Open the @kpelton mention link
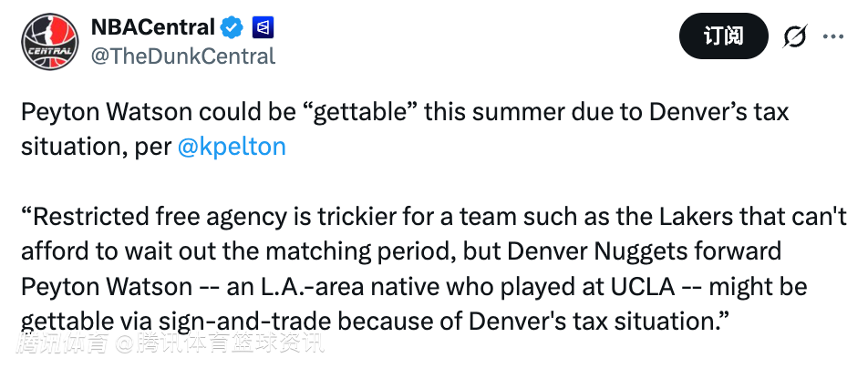868x368 pixels. tap(232, 146)
